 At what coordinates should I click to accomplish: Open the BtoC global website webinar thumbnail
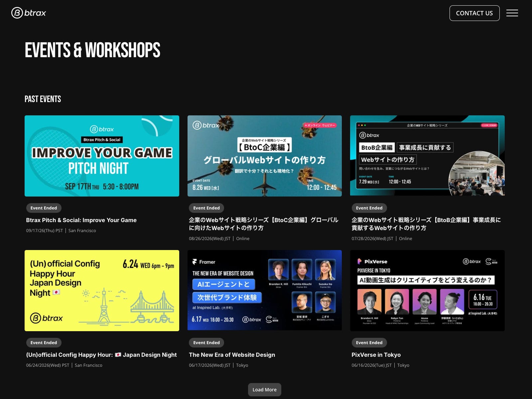265,156
